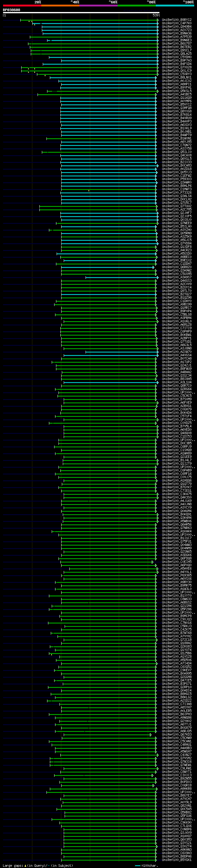Open hit UniRef100_B6U787
Screen dimensions: 197x868
click(x=177, y=43)
